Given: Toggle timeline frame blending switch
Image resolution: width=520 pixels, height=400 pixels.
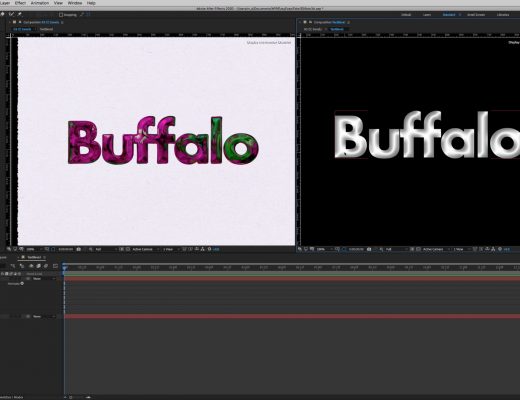Looking at the screenshot, I should click(38, 266).
